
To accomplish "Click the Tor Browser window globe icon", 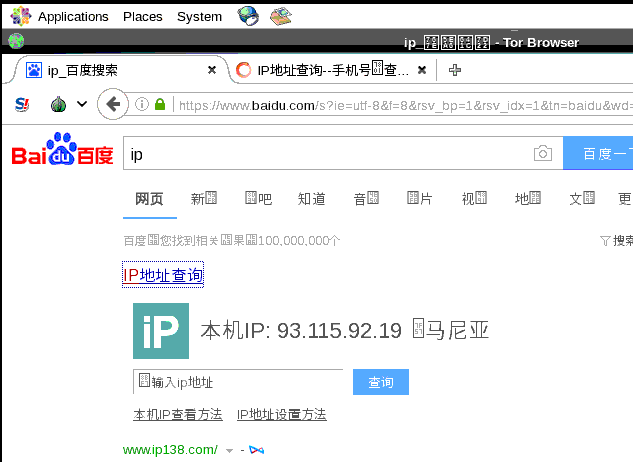I will [x=16, y=41].
